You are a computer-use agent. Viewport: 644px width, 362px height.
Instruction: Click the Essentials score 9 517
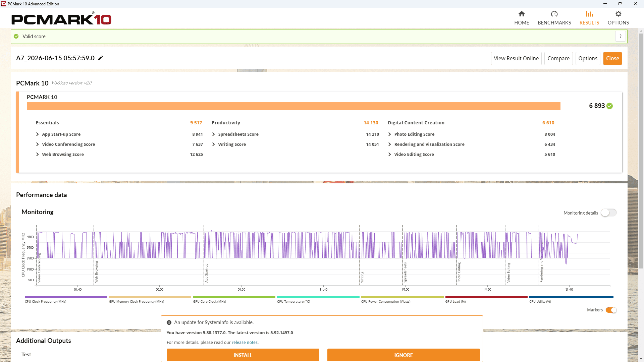pos(196,123)
